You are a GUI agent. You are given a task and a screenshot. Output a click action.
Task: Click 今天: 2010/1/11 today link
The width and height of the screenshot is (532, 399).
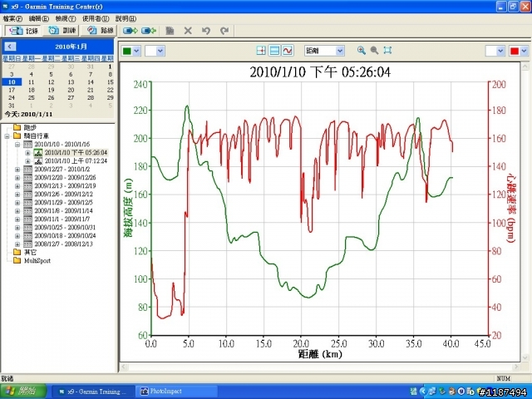28,115
